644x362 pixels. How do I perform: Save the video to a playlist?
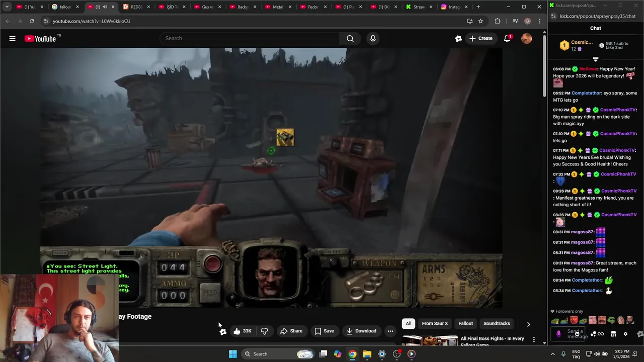324,331
